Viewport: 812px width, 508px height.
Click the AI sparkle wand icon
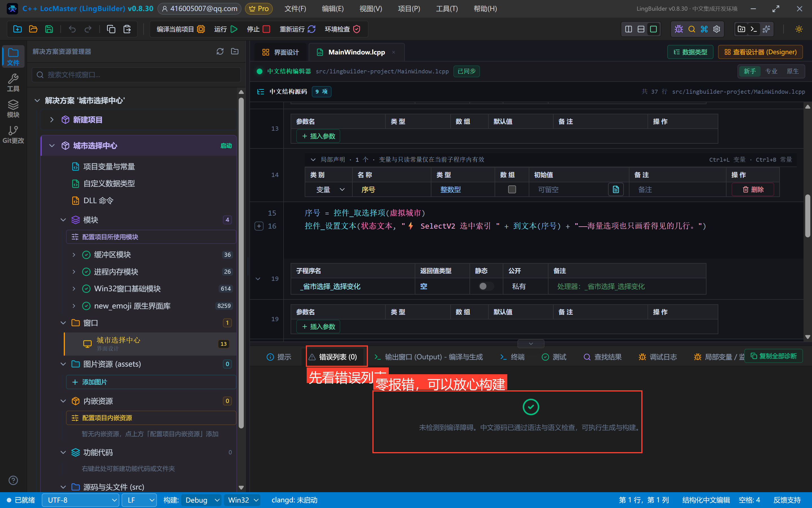point(766,29)
